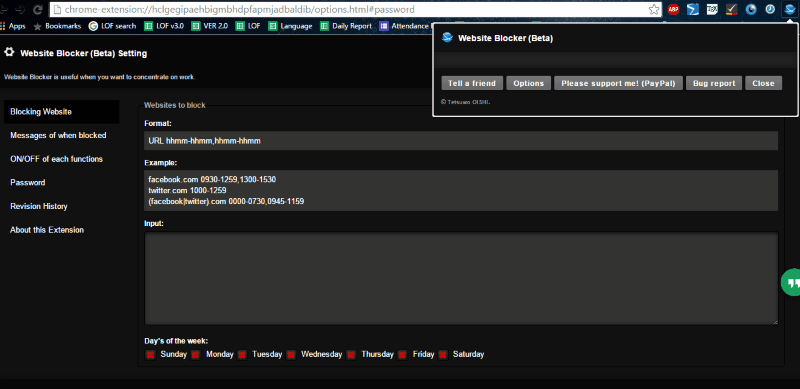Open the green TBX extension icon

[x=712, y=9]
